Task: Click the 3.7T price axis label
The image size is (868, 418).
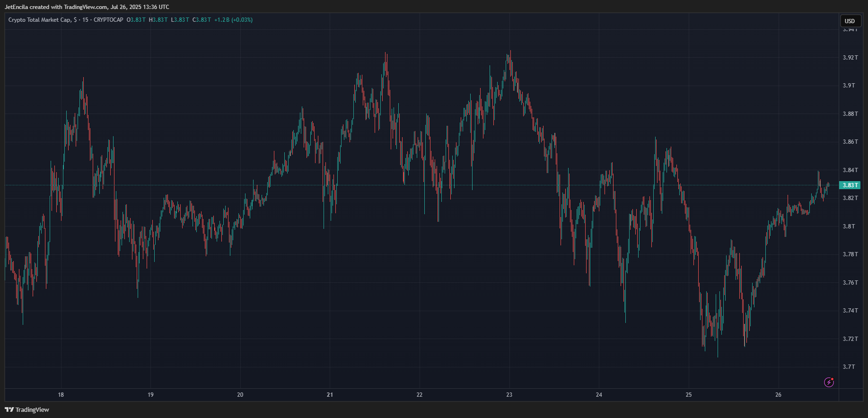Action: click(x=849, y=367)
